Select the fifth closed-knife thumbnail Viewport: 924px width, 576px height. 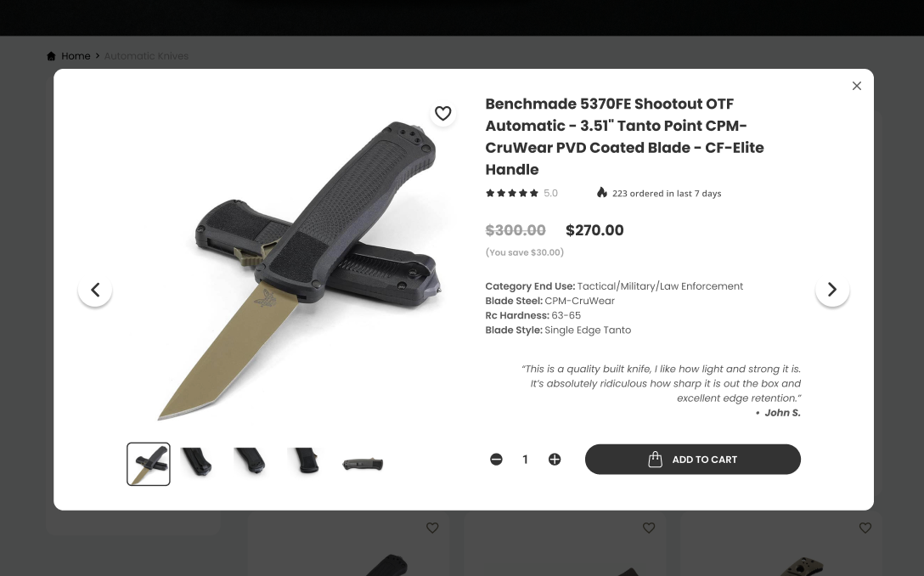[363, 464]
